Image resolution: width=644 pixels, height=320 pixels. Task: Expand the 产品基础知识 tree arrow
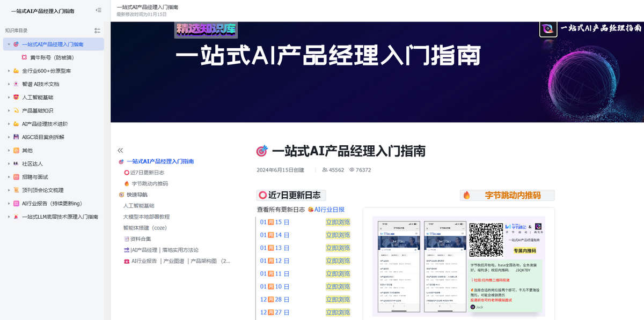(x=9, y=111)
